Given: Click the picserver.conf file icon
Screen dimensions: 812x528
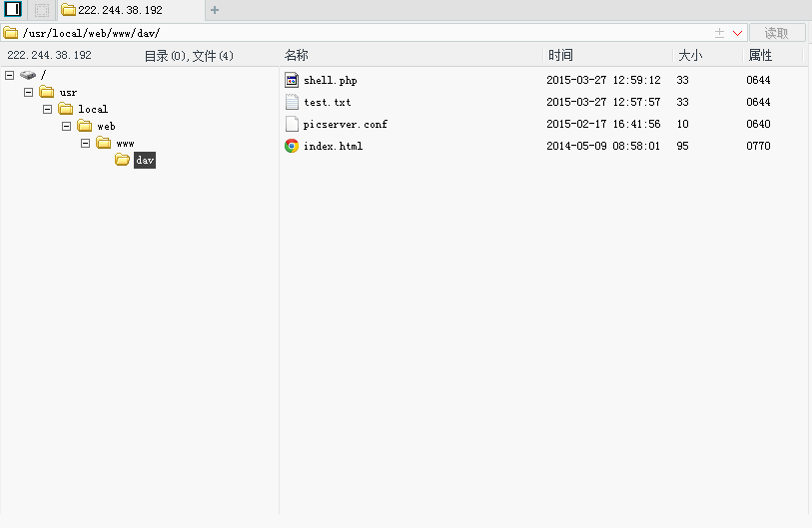Looking at the screenshot, I should (292, 124).
